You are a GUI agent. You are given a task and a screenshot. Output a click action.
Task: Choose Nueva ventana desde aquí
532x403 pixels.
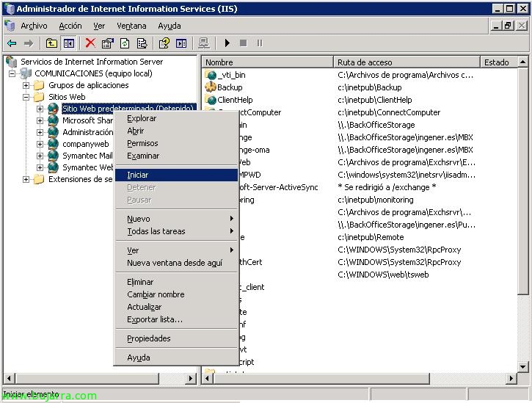176,263
